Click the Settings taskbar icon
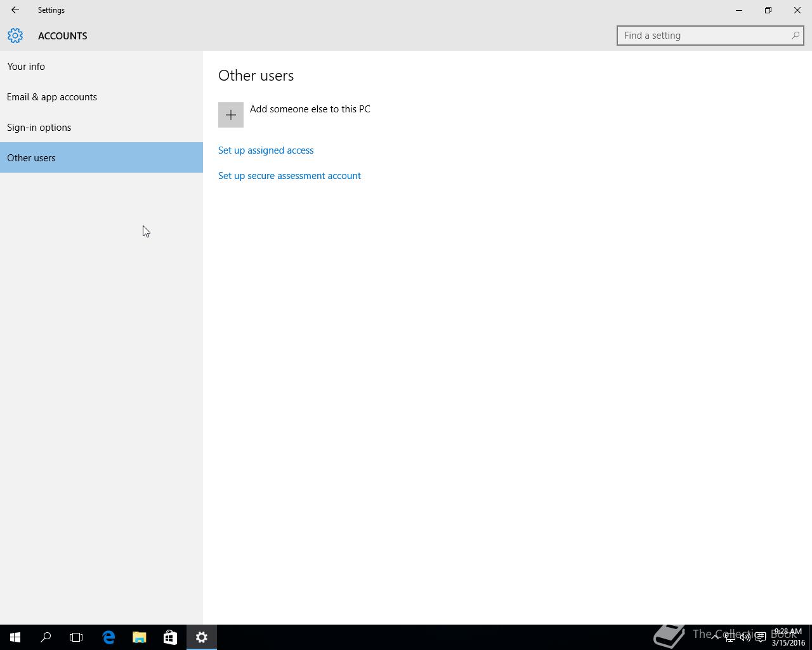 click(202, 637)
